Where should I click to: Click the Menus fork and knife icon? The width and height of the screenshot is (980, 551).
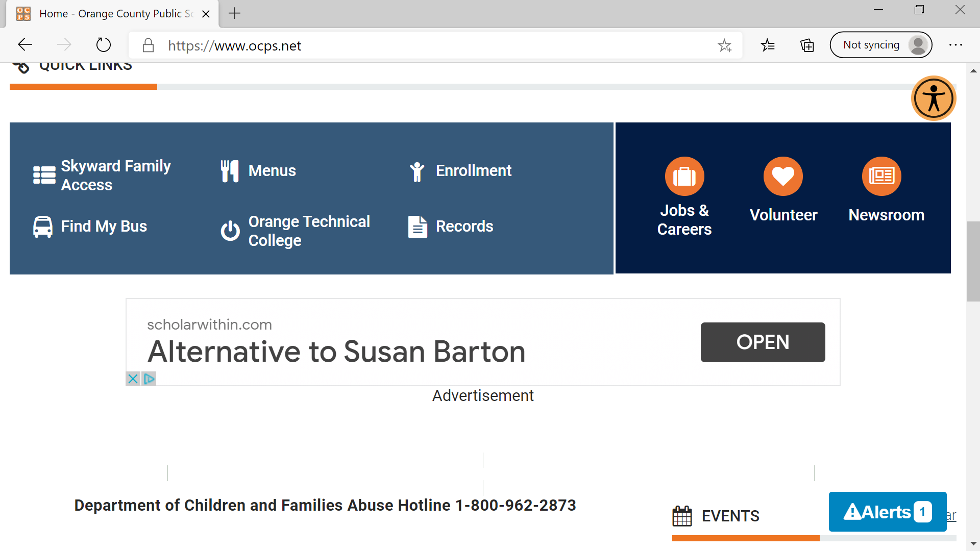[x=230, y=171]
